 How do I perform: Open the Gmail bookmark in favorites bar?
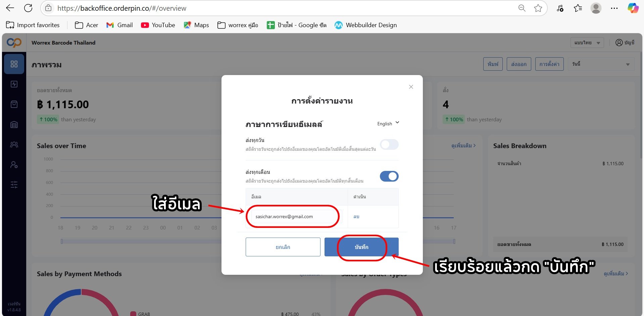(x=119, y=25)
